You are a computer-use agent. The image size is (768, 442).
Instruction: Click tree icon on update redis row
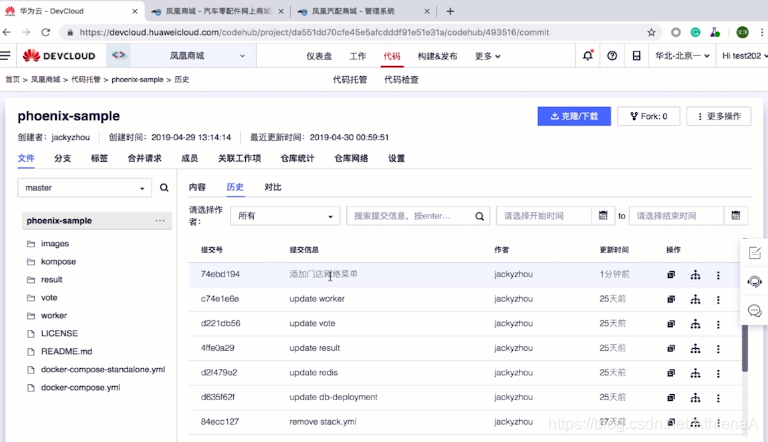695,373
